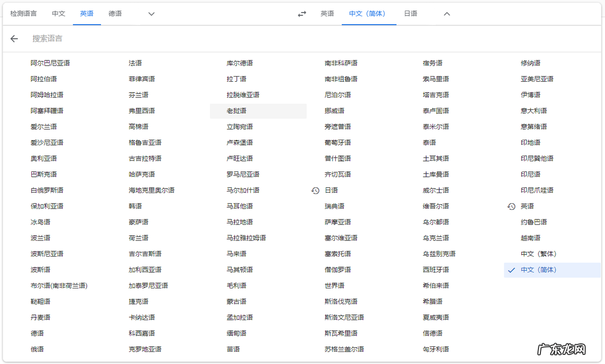Click the back arrow to exit language search
This screenshot has height=364, width=605.
[14, 38]
